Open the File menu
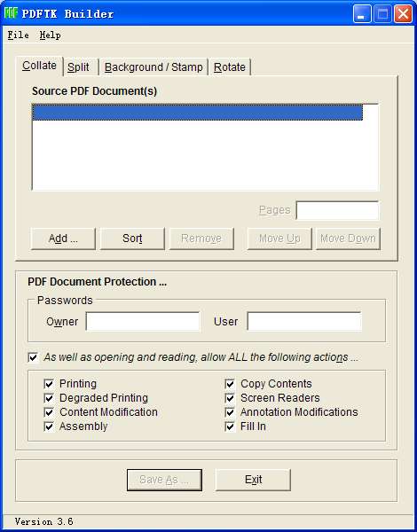Image resolution: width=417 pixels, height=532 pixels. [x=18, y=35]
